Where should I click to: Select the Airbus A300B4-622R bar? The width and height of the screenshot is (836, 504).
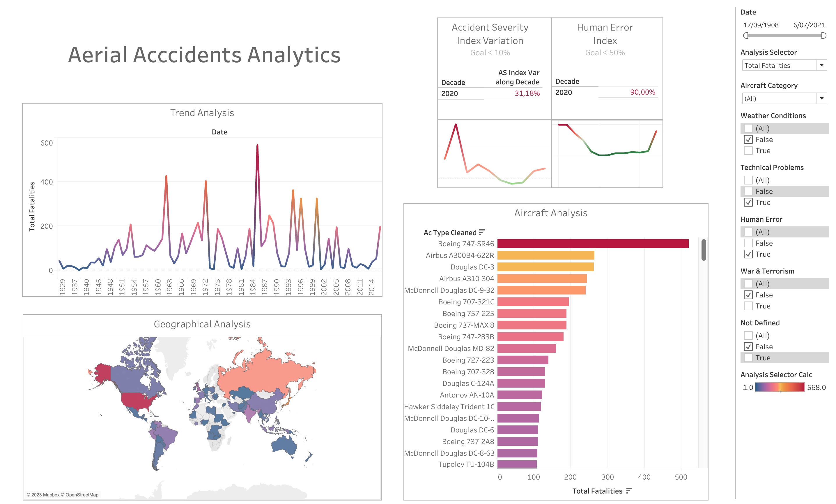[x=545, y=255]
